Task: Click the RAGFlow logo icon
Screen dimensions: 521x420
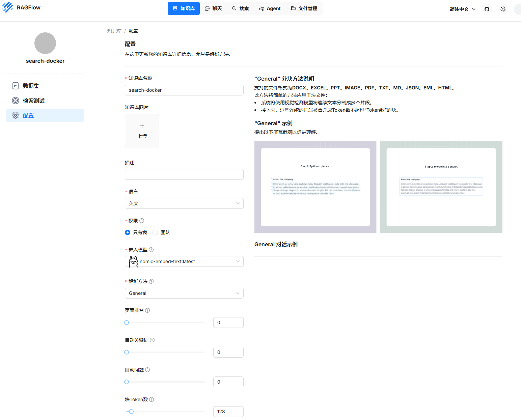Action: pyautogui.click(x=7, y=7)
